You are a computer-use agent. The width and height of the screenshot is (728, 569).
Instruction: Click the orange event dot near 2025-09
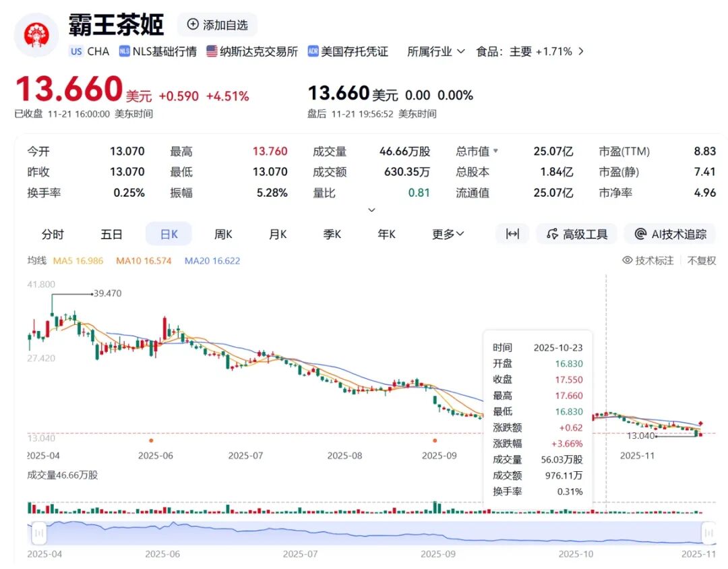pyautogui.click(x=435, y=440)
